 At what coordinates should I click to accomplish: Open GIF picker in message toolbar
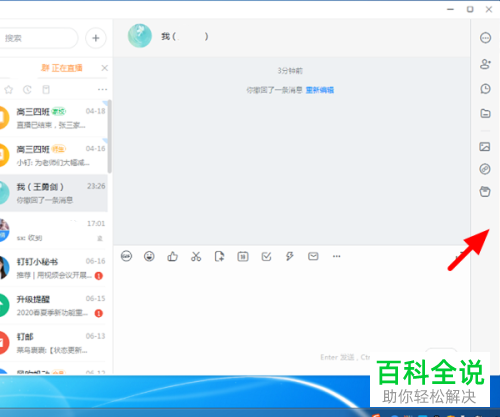pyautogui.click(x=126, y=256)
